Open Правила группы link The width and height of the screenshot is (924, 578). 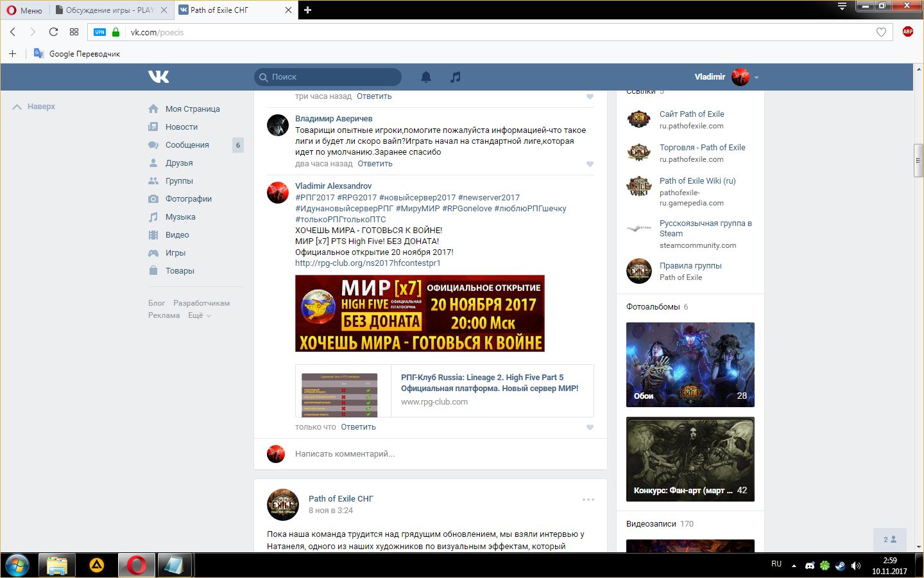click(x=690, y=266)
